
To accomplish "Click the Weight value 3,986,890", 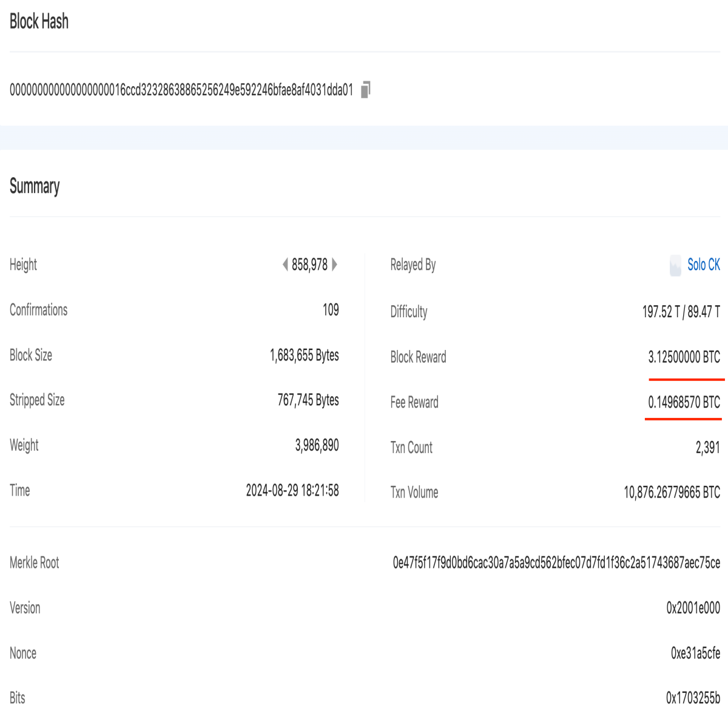I will click(x=317, y=445).
